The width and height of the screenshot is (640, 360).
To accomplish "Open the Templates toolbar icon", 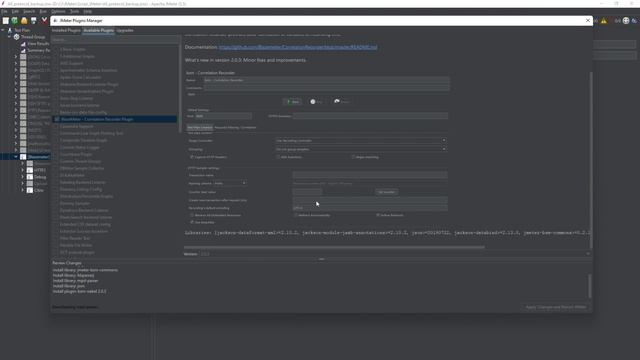I will 15,20.
